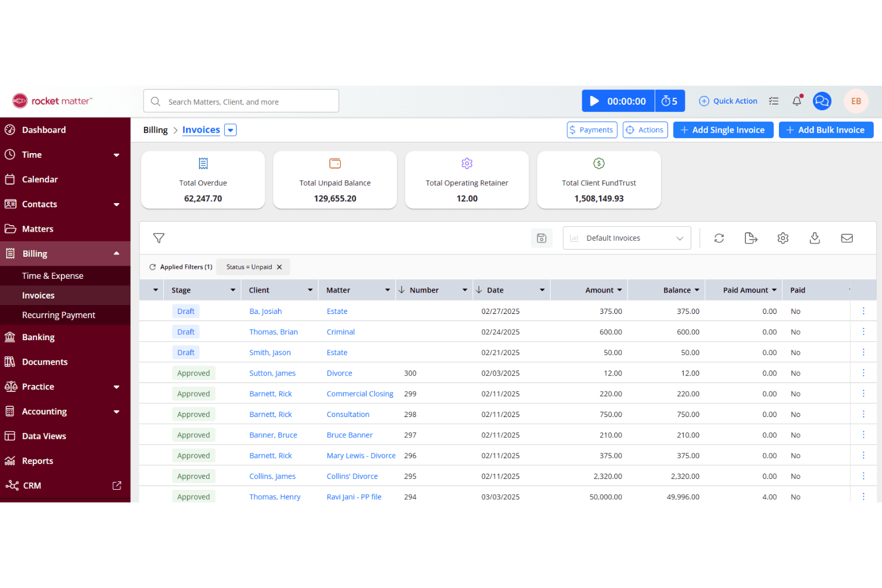882x588 pixels.
Task: Click the export file icon
Action: (751, 238)
